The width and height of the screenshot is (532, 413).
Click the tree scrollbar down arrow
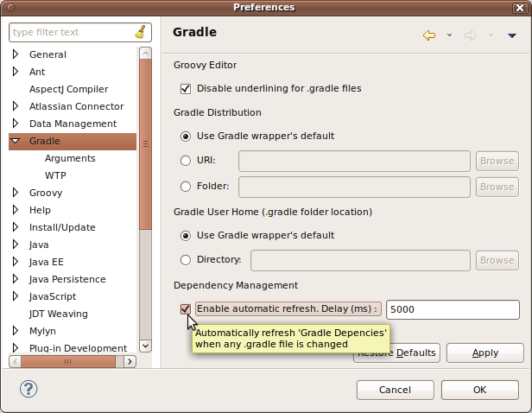145,346
